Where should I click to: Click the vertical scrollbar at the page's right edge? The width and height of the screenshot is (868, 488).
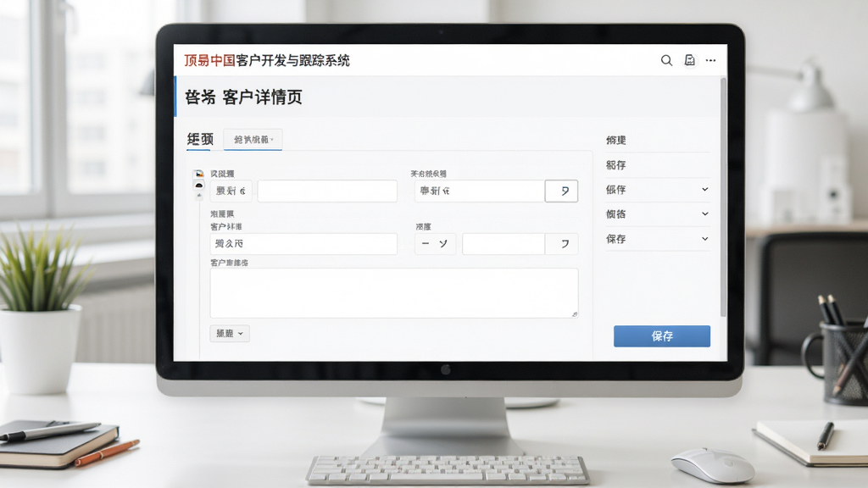point(723,197)
